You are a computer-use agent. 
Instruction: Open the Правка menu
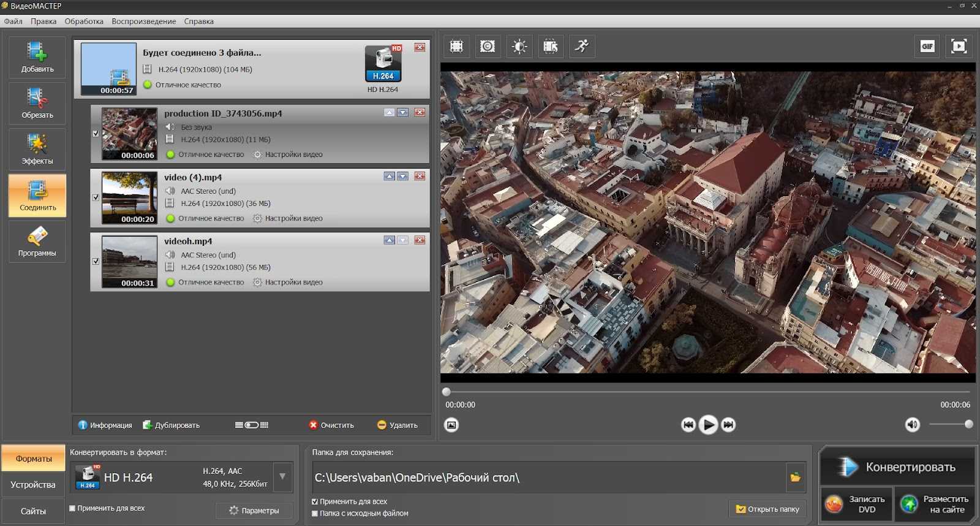43,21
